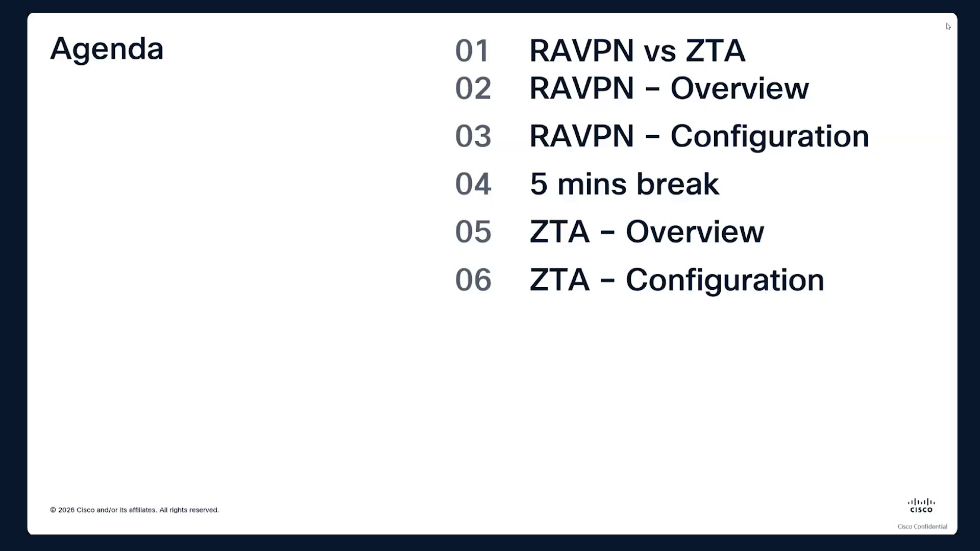Click the word break in item 04
Viewport: 980px width, 551px height.
tap(678, 184)
